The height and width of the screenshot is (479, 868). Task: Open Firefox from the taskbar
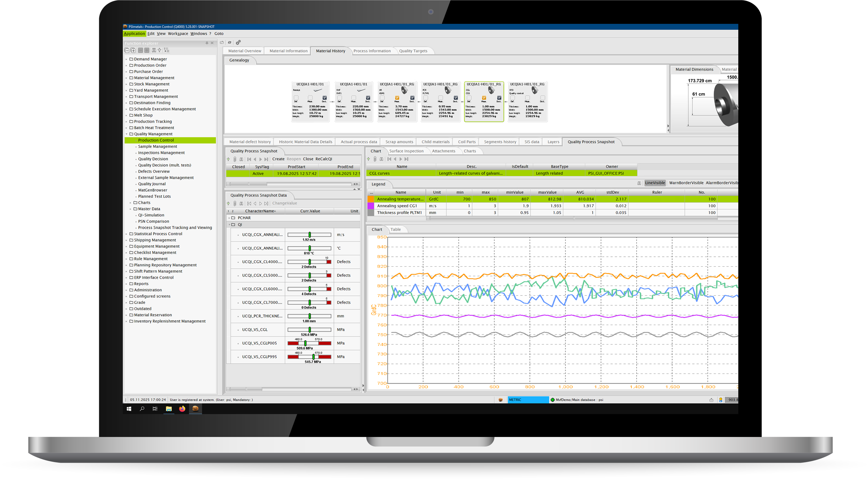pyautogui.click(x=182, y=409)
